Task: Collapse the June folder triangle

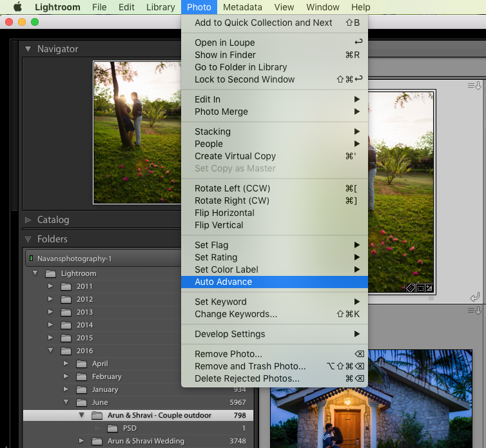Action: point(66,402)
